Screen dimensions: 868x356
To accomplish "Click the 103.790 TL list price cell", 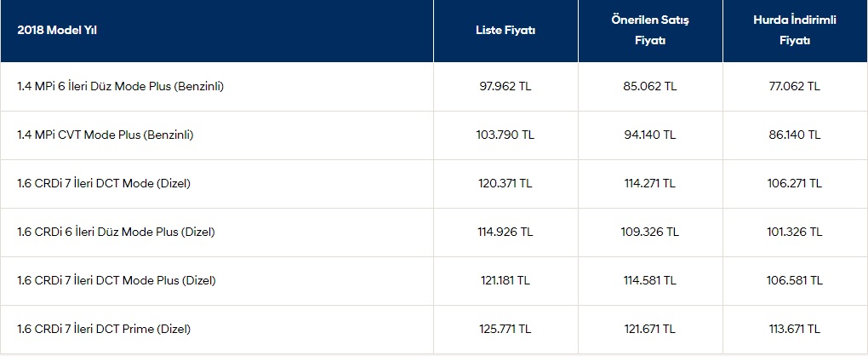I will click(505, 135).
